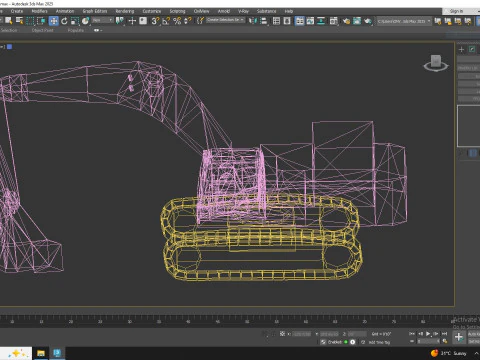This screenshot has width=480, height=360.
Task: Open the Substance menu
Action: point(266,11)
